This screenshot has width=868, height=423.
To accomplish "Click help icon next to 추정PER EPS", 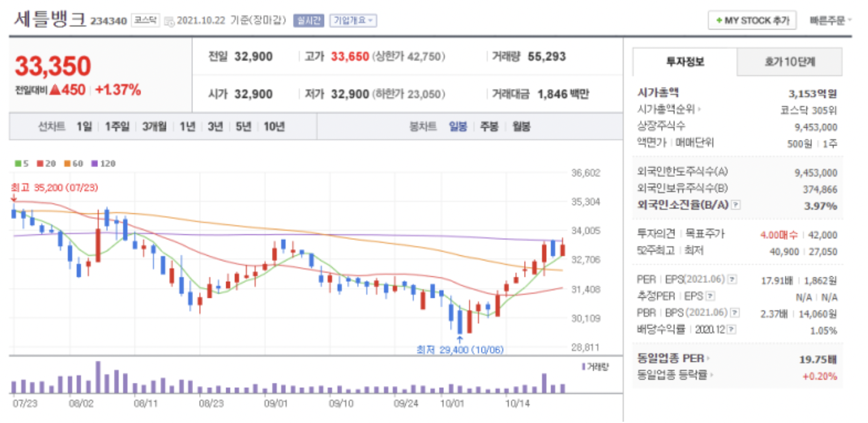I will pos(709,296).
